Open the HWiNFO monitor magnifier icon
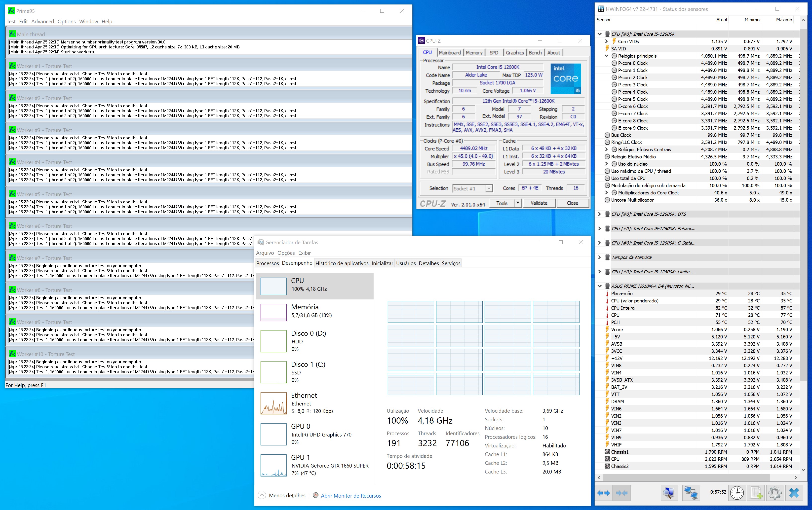Image resolution: width=812 pixels, height=510 pixels. 669,493
